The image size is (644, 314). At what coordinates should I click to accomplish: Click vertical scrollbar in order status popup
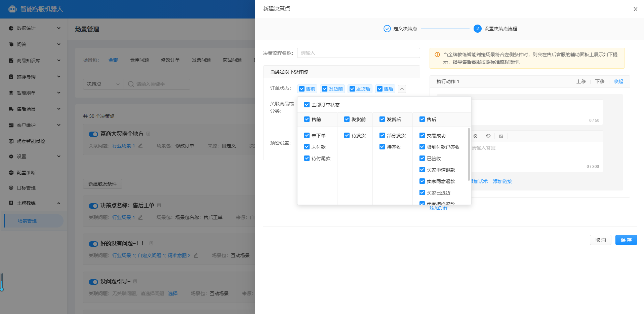pos(469,154)
